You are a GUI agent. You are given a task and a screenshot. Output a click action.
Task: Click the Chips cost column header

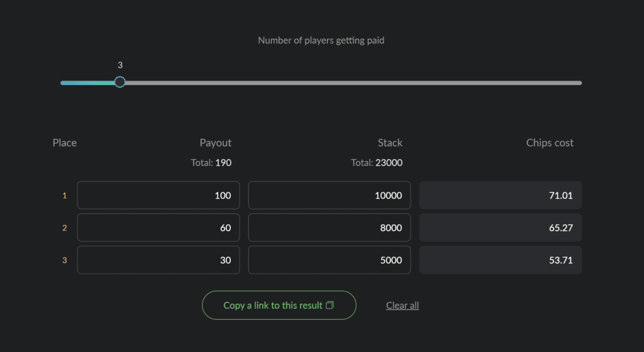550,143
